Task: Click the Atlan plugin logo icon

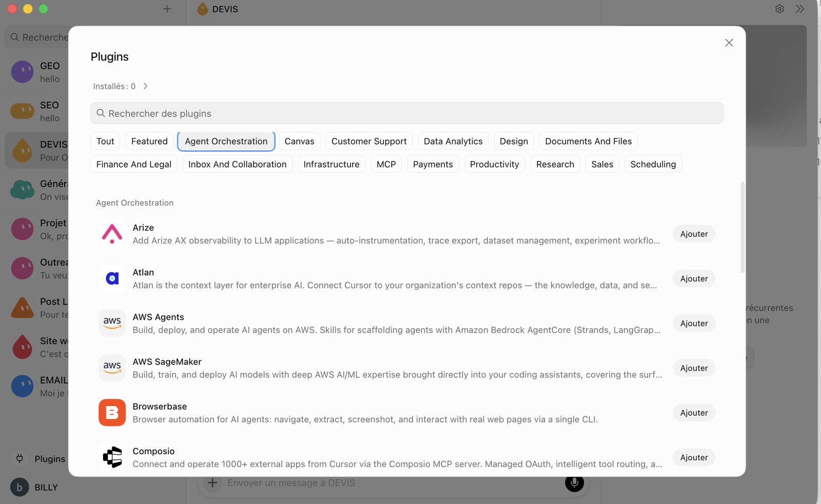Action: click(112, 278)
